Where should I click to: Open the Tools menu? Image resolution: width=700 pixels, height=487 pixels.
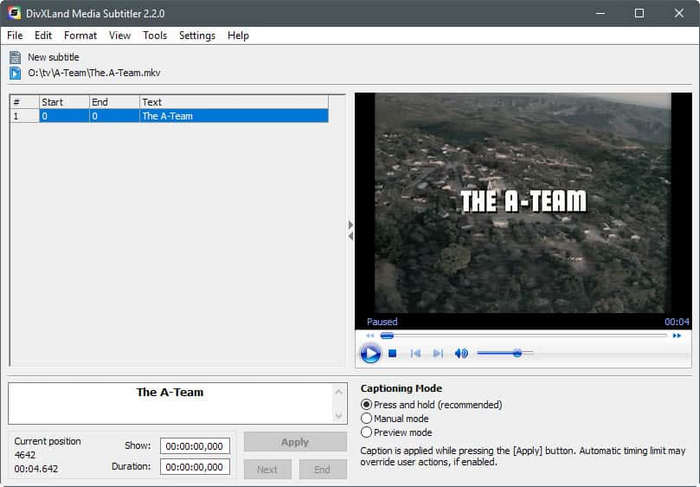(154, 36)
